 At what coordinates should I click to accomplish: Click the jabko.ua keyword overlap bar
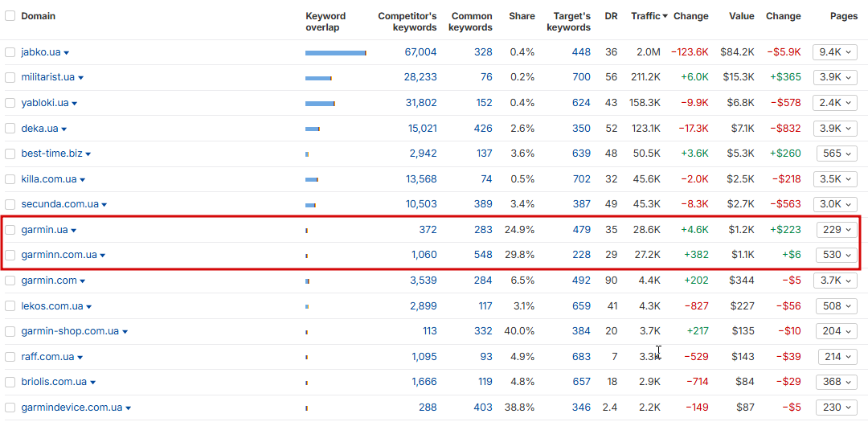point(335,53)
